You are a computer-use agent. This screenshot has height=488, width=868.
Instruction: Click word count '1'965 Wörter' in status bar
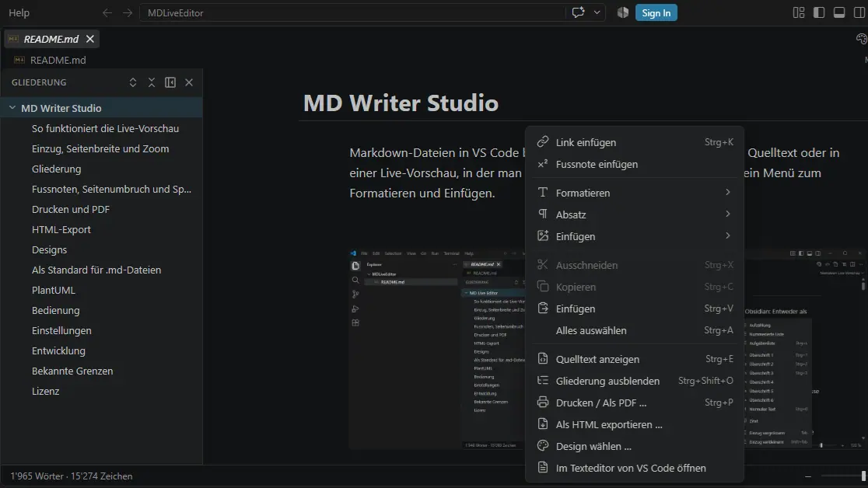click(37, 476)
